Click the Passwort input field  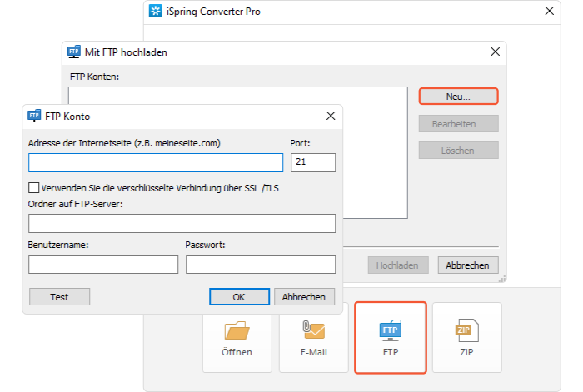point(261,264)
